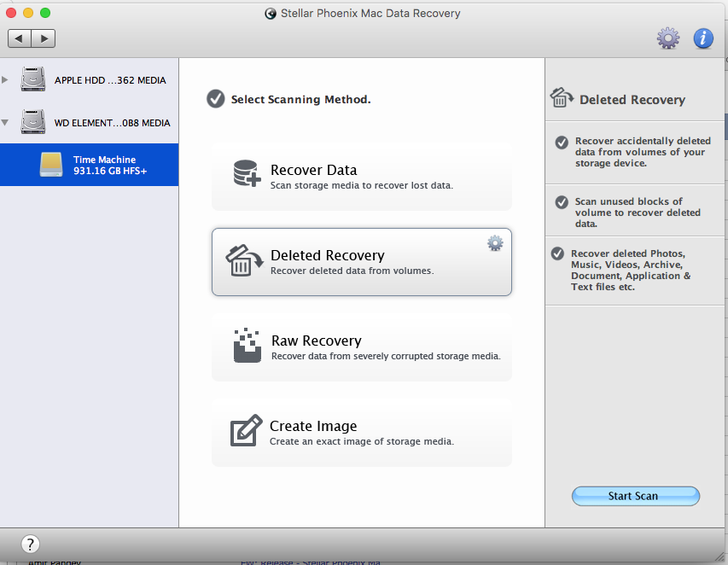The width and height of the screenshot is (728, 565).
Task: Click the Select Scanning Method checkmark
Action: click(x=215, y=99)
